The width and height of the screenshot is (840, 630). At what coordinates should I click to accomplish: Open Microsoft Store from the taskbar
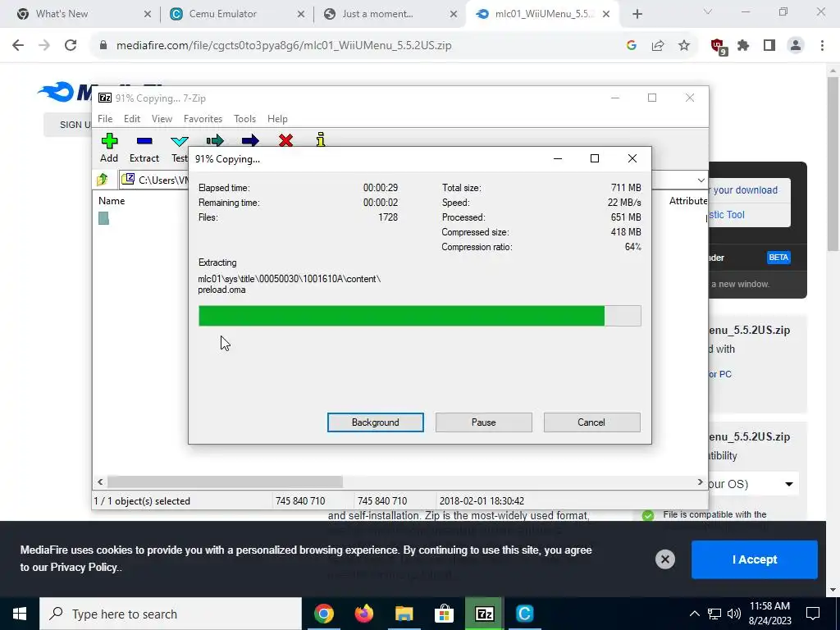click(444, 614)
